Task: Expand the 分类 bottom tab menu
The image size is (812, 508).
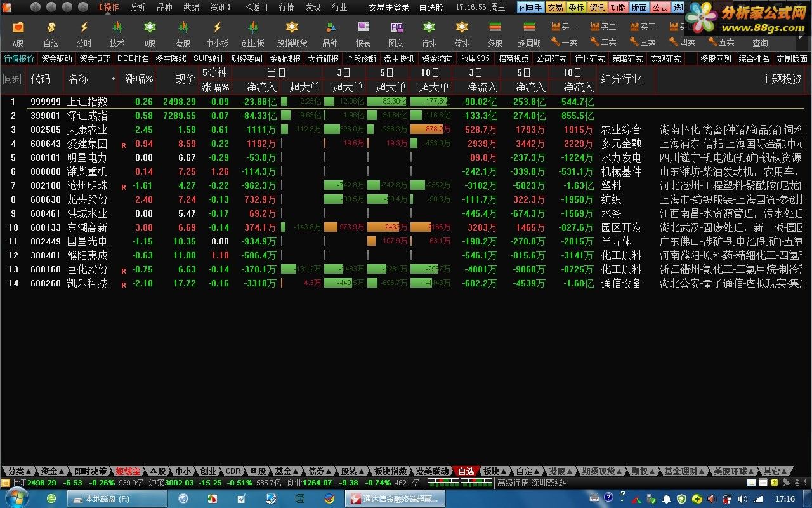Action: click(19, 471)
